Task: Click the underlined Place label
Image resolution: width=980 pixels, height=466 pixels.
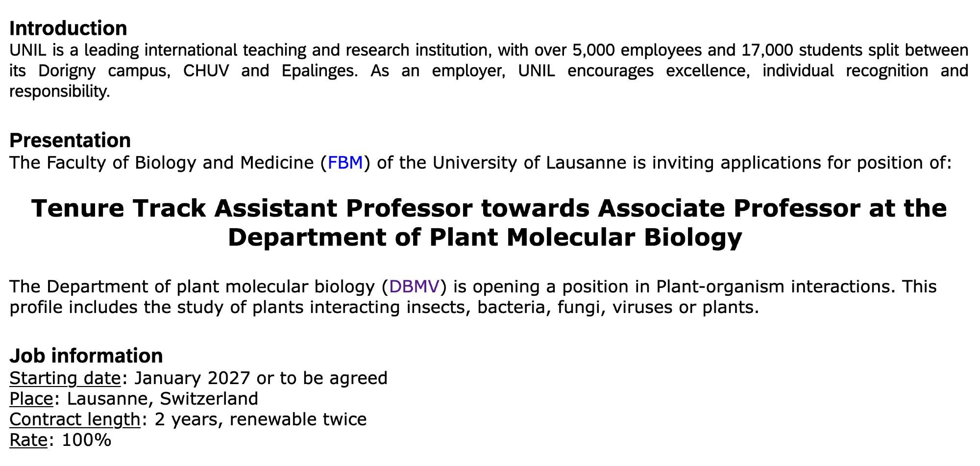Action: click(x=31, y=399)
